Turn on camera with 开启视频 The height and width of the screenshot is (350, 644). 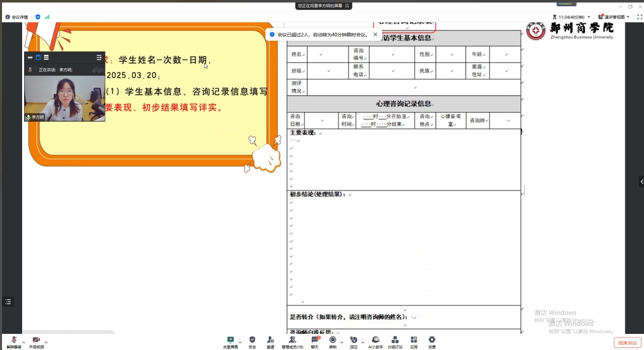click(x=36, y=341)
